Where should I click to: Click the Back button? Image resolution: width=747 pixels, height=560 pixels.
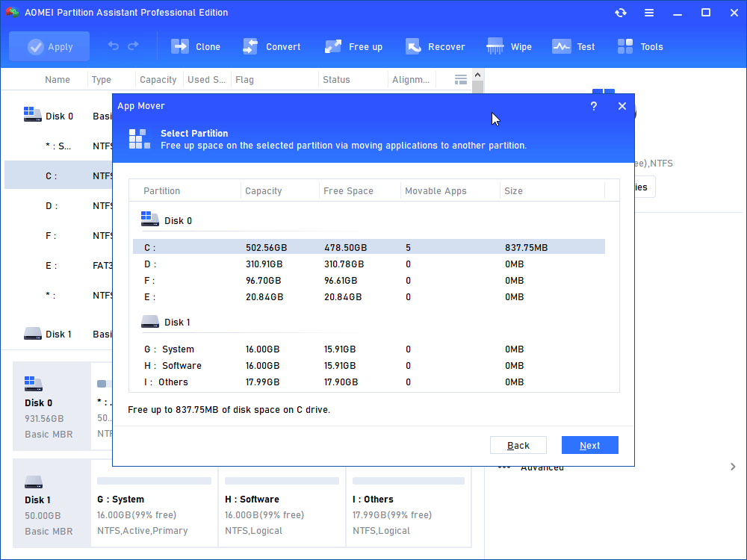click(518, 445)
